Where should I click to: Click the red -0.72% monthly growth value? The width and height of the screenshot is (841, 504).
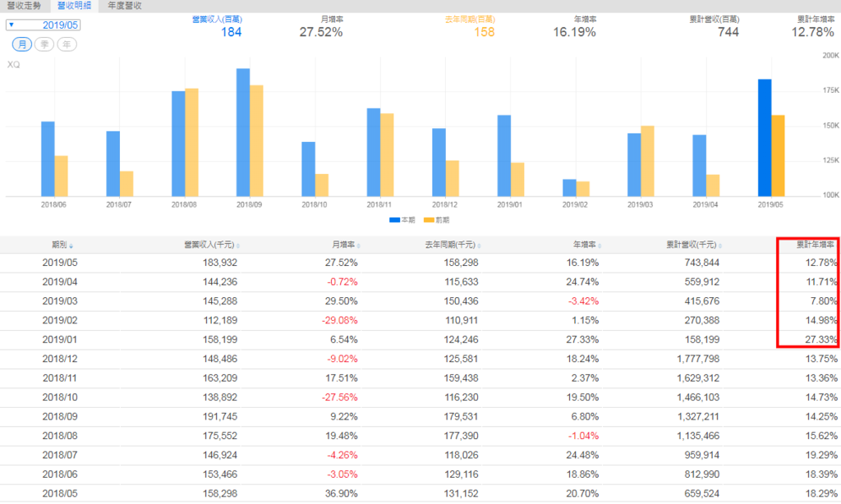pos(342,282)
